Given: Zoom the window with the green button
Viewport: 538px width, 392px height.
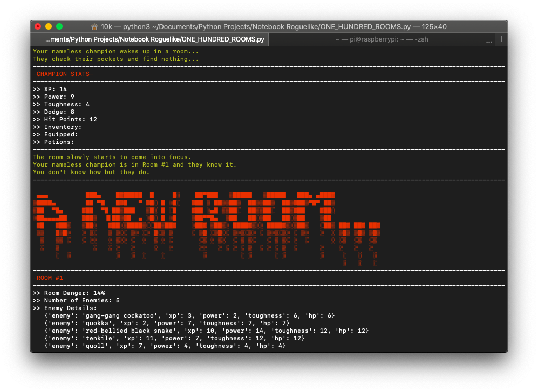Looking at the screenshot, I should click(59, 26).
